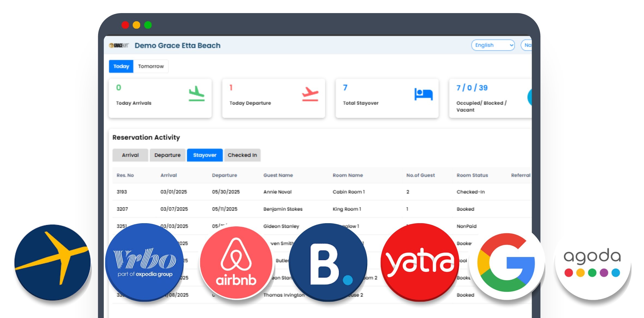Click the Google G logo
The image size is (644, 318).
point(507,262)
